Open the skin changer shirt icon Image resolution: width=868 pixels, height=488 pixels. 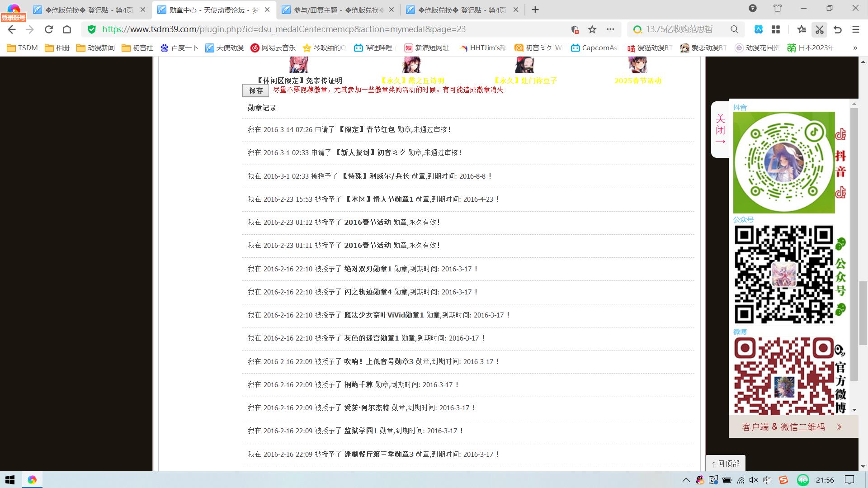pyautogui.click(x=778, y=8)
